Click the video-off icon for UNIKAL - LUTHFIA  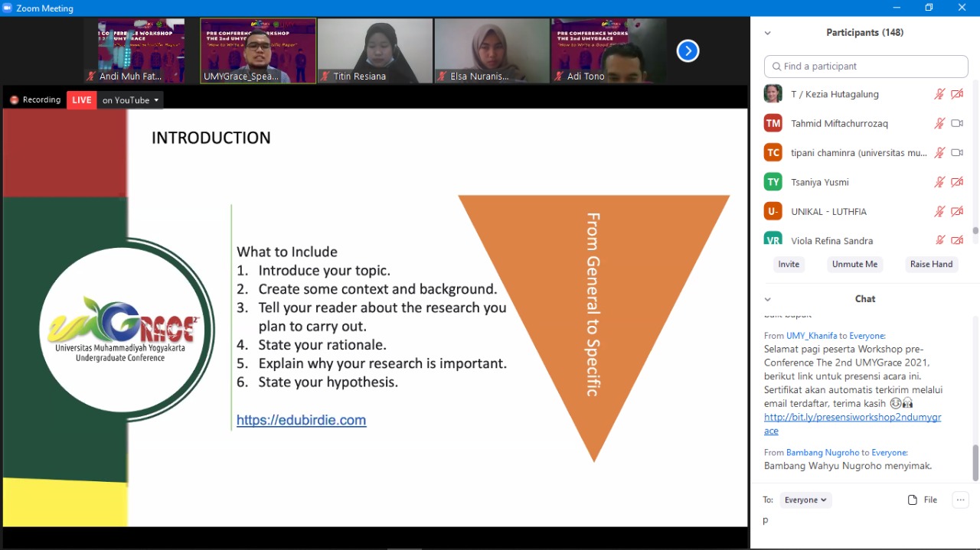pyautogui.click(x=957, y=211)
